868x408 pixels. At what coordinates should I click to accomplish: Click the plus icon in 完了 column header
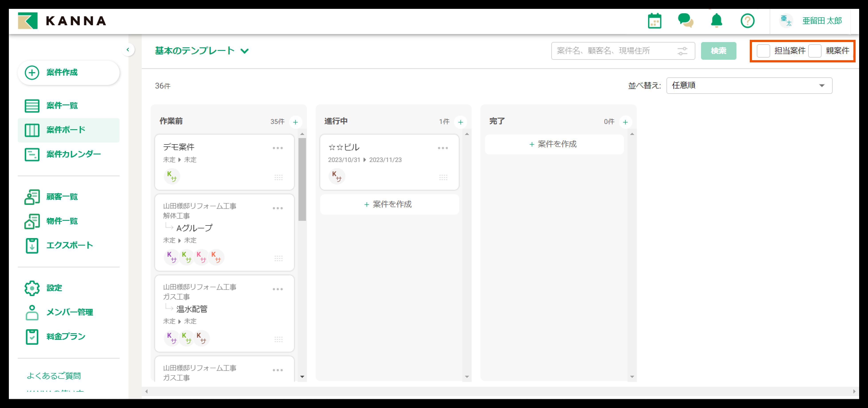625,122
